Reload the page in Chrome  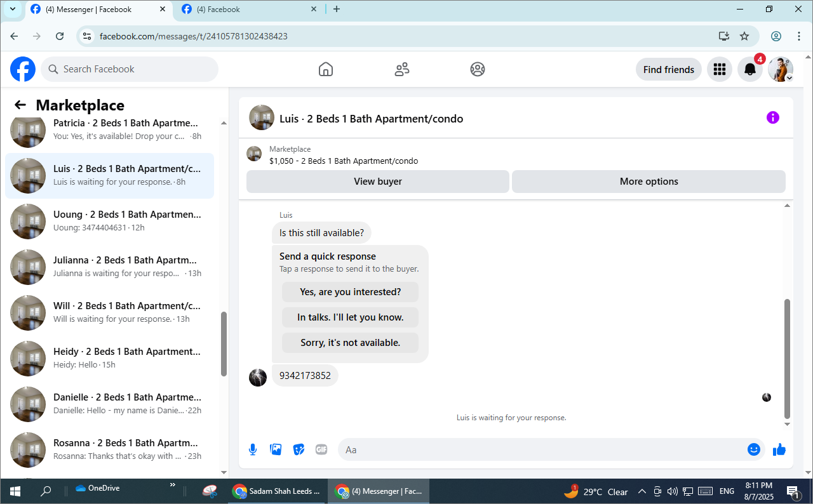60,36
